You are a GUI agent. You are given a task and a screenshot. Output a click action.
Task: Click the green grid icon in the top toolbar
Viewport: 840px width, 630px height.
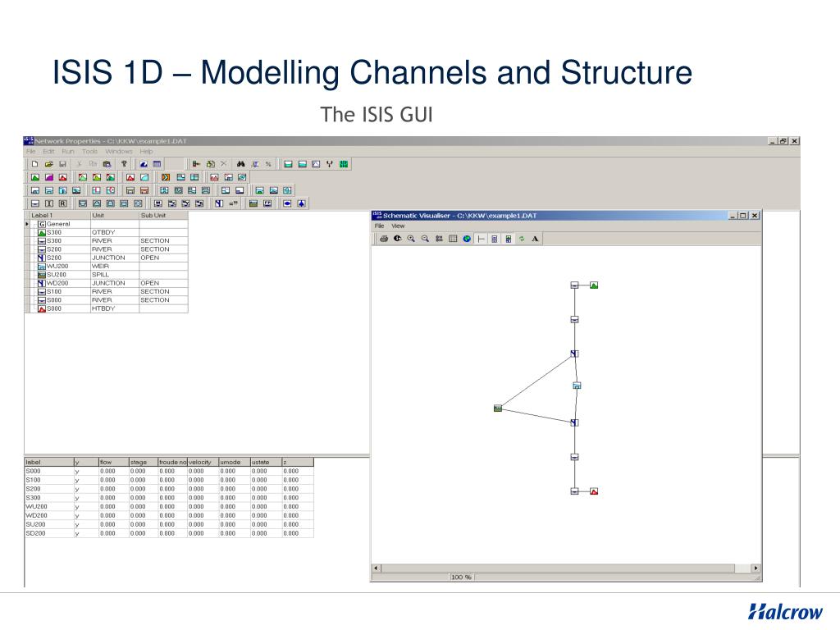point(344,164)
